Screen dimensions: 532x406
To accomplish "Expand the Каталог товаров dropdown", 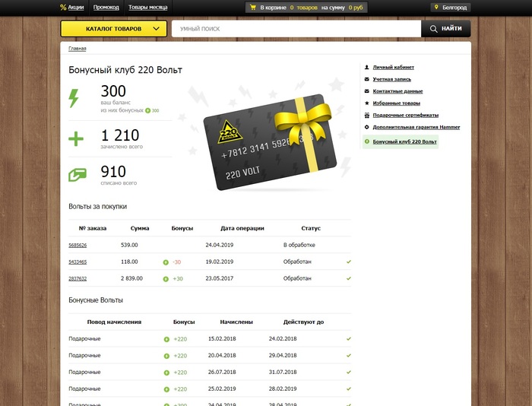I will point(113,29).
